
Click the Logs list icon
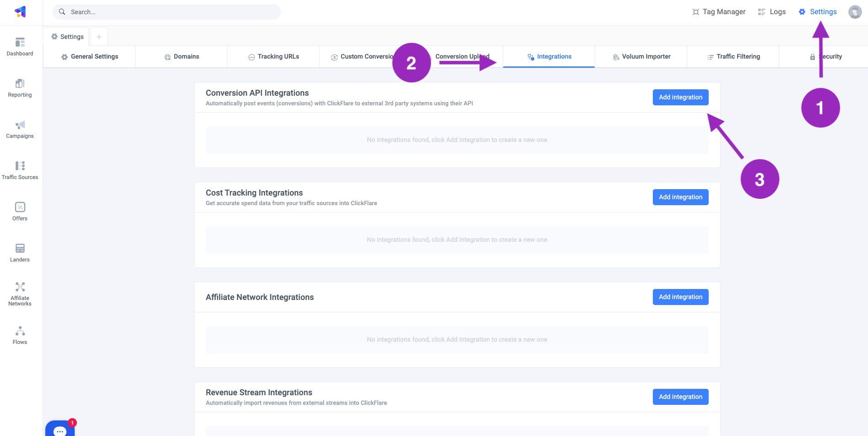click(762, 12)
